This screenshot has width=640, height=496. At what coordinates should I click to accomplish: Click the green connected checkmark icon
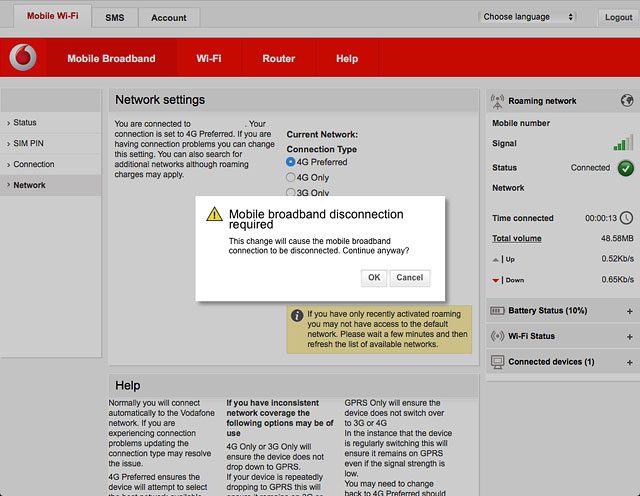625,168
